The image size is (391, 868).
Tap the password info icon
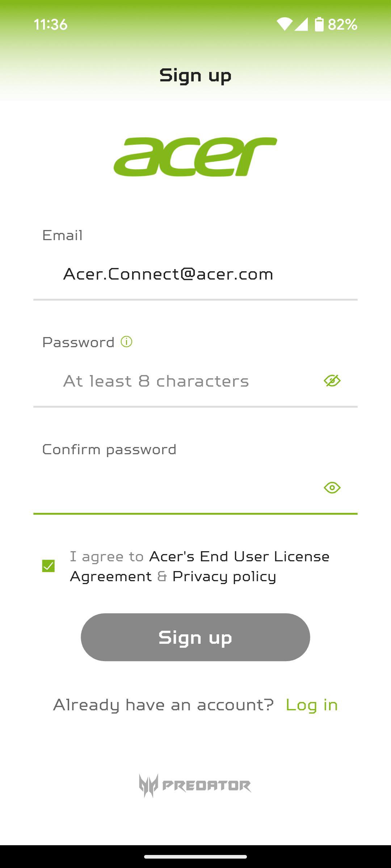126,342
